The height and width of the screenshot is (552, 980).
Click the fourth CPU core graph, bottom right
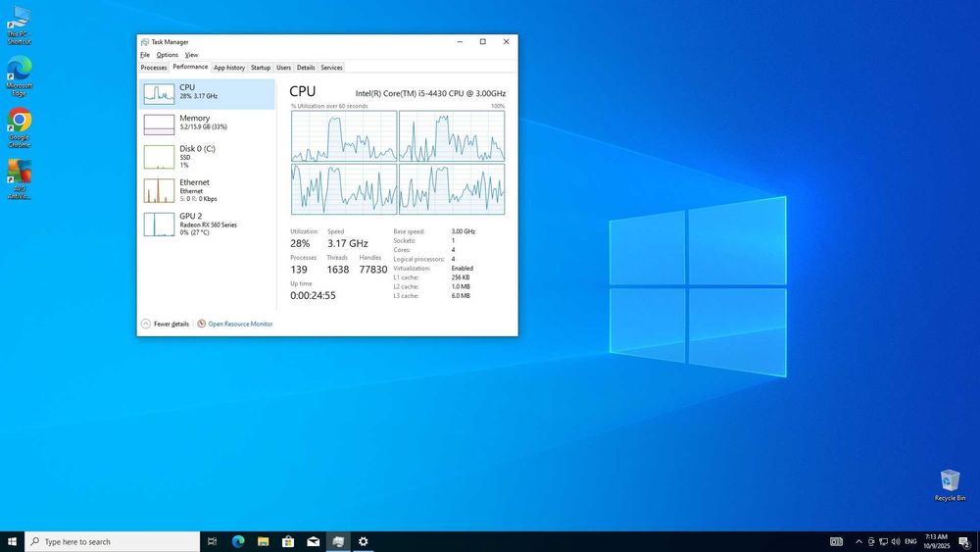(452, 189)
